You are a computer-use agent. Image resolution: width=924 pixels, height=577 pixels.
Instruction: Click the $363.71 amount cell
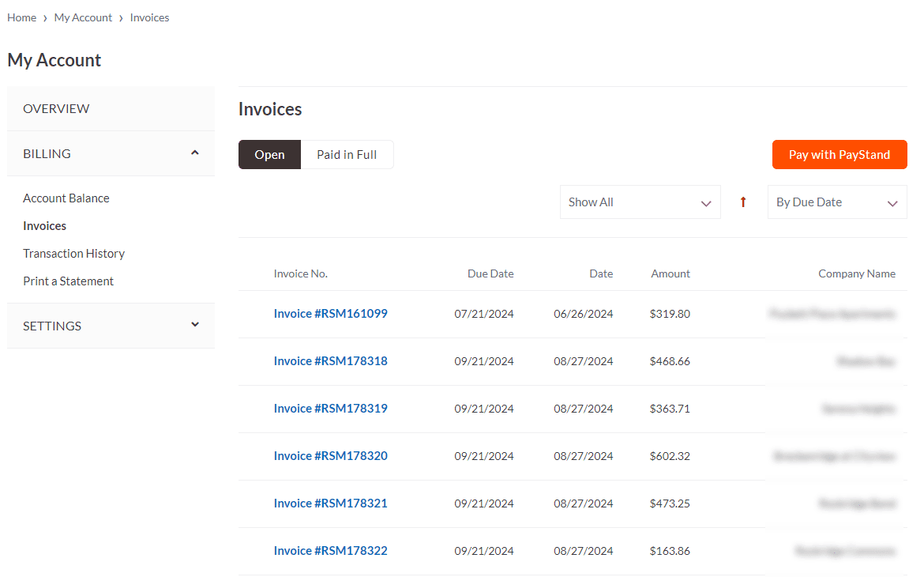pyautogui.click(x=670, y=409)
